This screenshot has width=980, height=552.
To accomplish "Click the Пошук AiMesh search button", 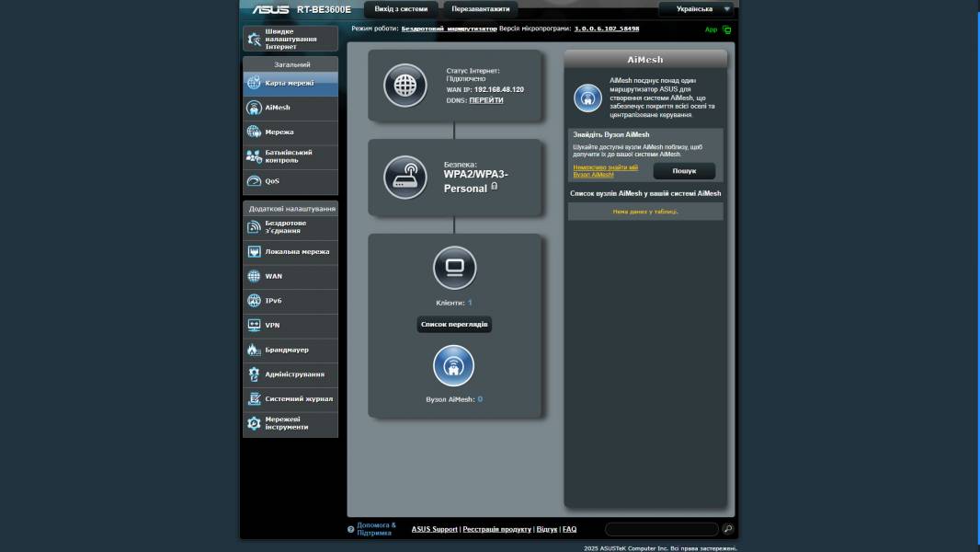I will [684, 171].
